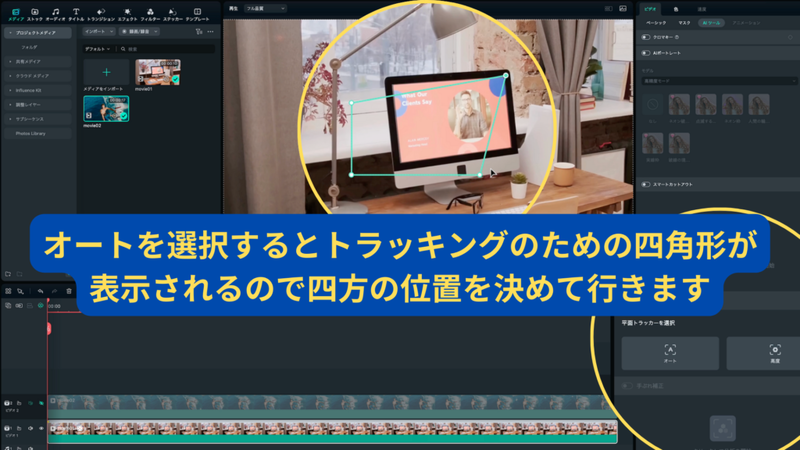Click the add track icon above track headers
Viewport: 800px width, 450px height.
click(8, 306)
